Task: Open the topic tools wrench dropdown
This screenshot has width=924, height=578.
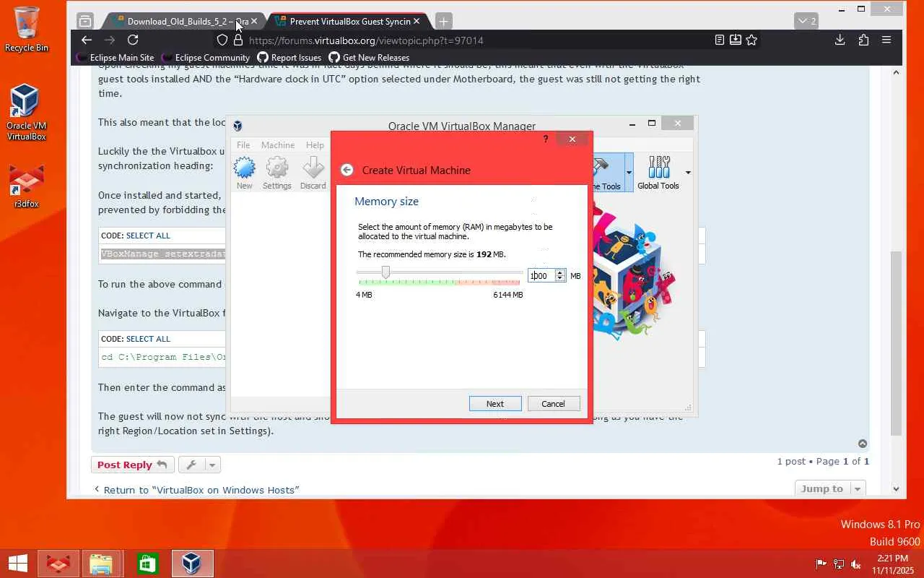Action: click(x=199, y=465)
